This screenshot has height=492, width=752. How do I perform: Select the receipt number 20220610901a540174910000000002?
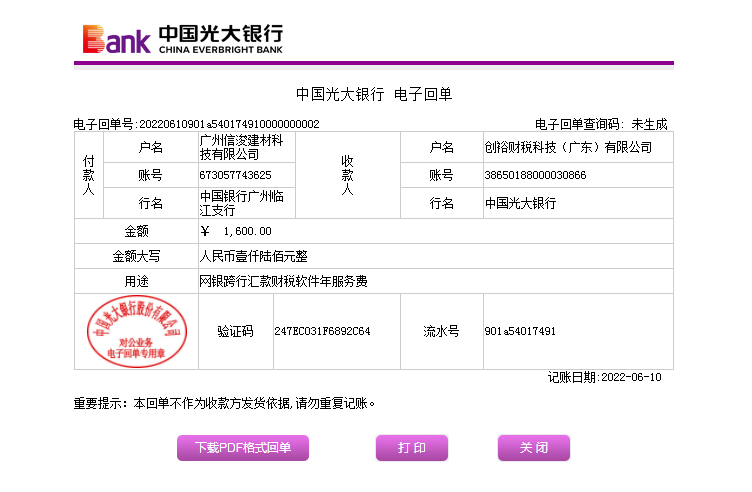coord(229,124)
